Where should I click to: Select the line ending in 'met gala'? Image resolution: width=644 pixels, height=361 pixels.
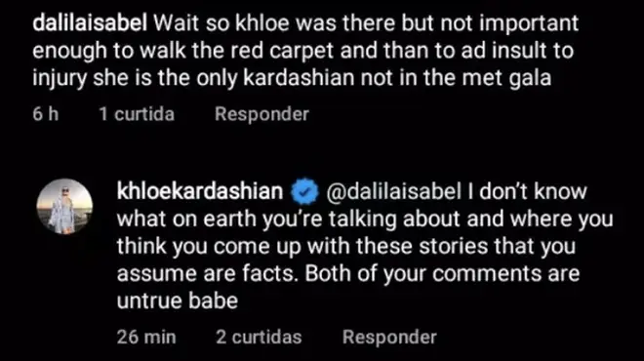[x=292, y=78]
